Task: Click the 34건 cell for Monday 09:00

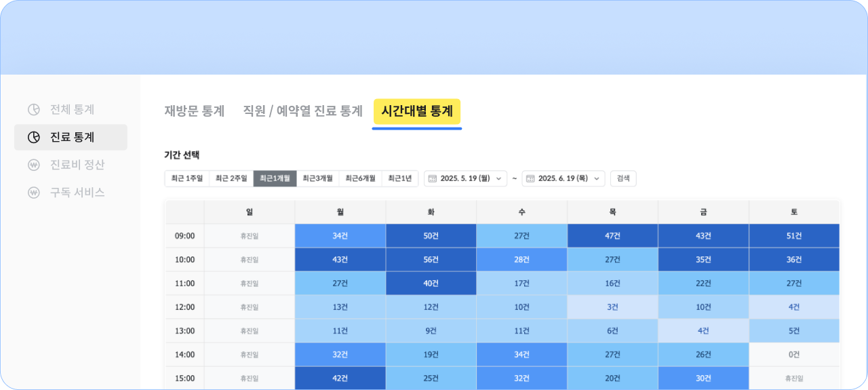Action: pyautogui.click(x=340, y=236)
